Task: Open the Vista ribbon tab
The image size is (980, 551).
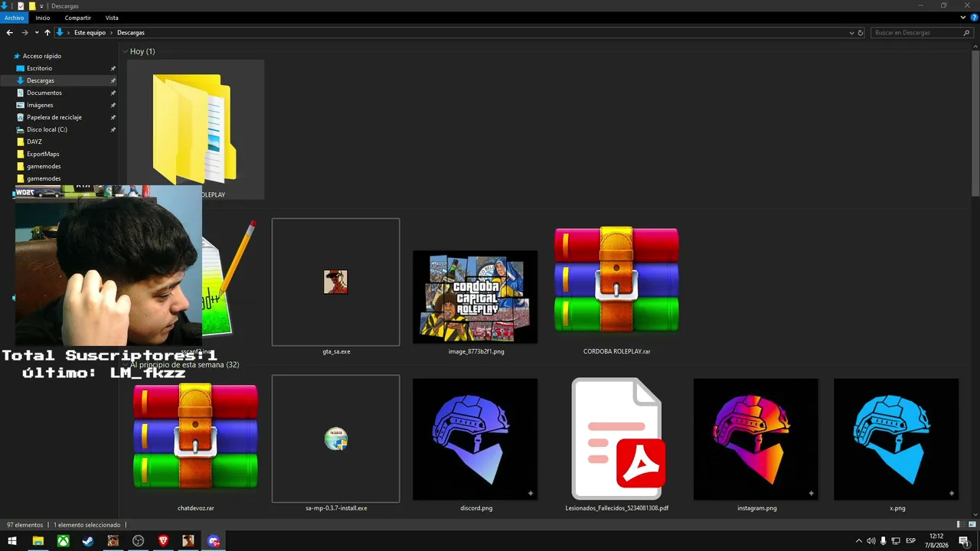Action: click(112, 18)
